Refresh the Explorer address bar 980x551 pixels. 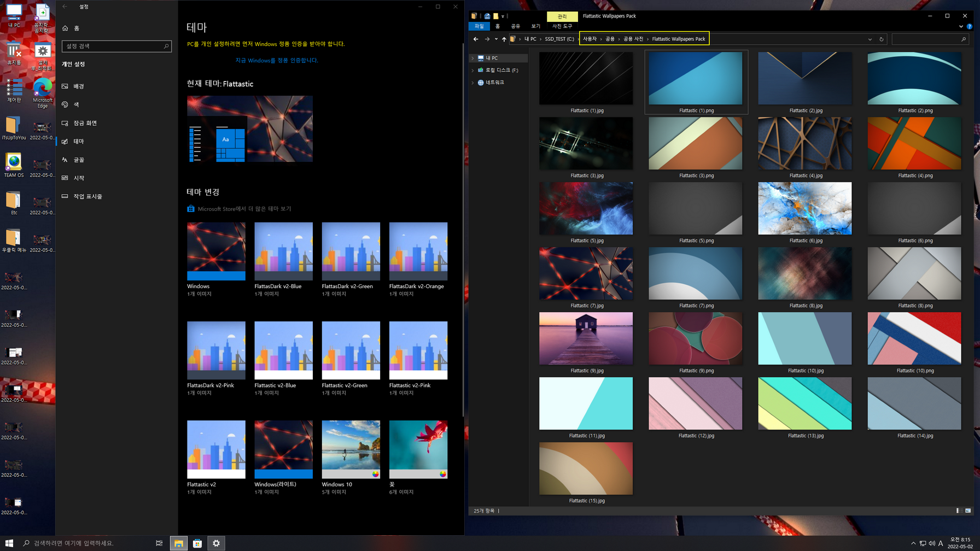pos(881,39)
